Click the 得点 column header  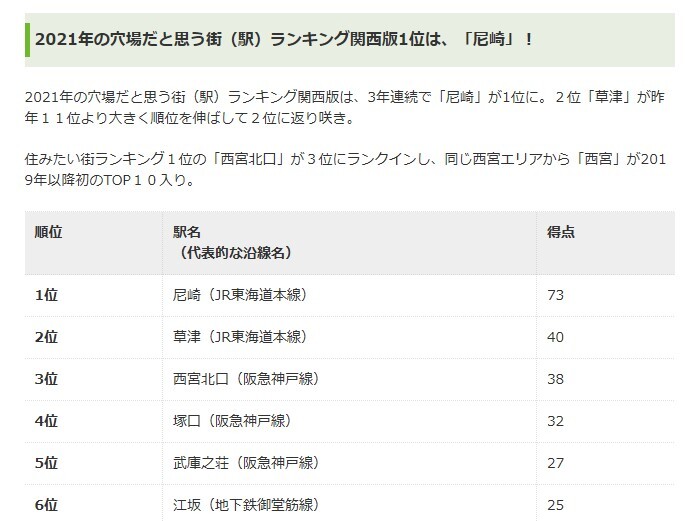pos(605,243)
